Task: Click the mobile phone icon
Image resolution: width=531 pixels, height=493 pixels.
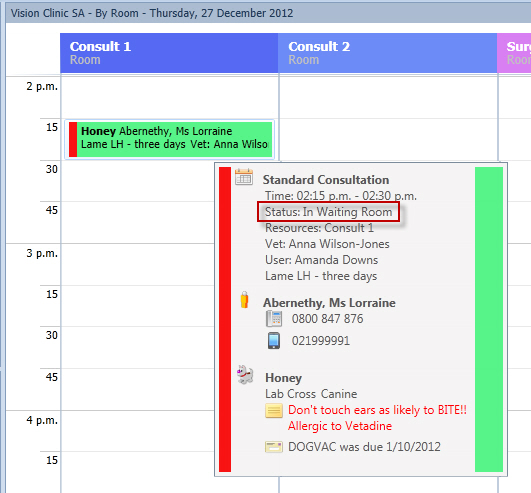Action: [274, 340]
